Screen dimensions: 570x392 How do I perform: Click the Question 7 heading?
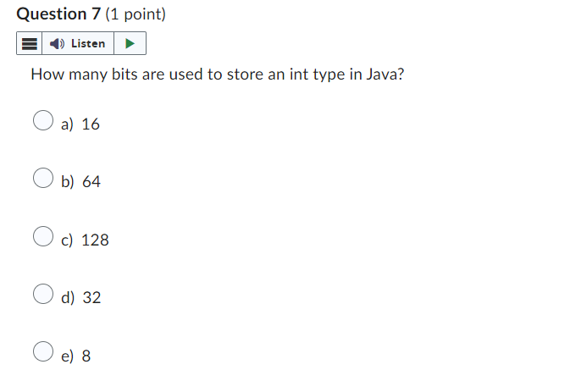[58, 14]
